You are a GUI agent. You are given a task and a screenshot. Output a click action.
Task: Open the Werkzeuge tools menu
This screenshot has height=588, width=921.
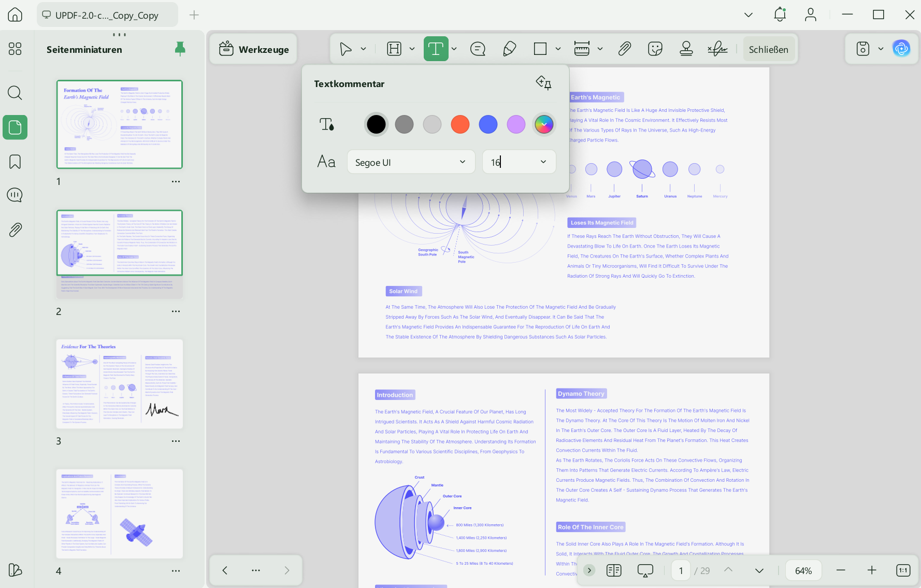tap(254, 49)
